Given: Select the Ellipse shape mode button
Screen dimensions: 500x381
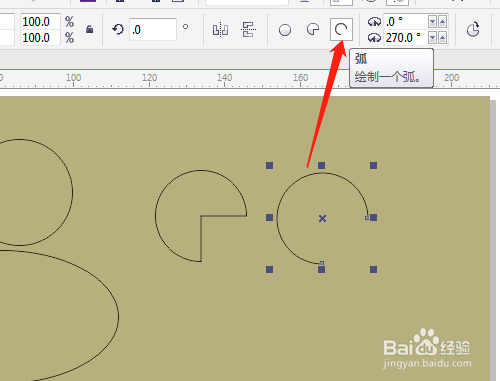Looking at the screenshot, I should (x=285, y=30).
